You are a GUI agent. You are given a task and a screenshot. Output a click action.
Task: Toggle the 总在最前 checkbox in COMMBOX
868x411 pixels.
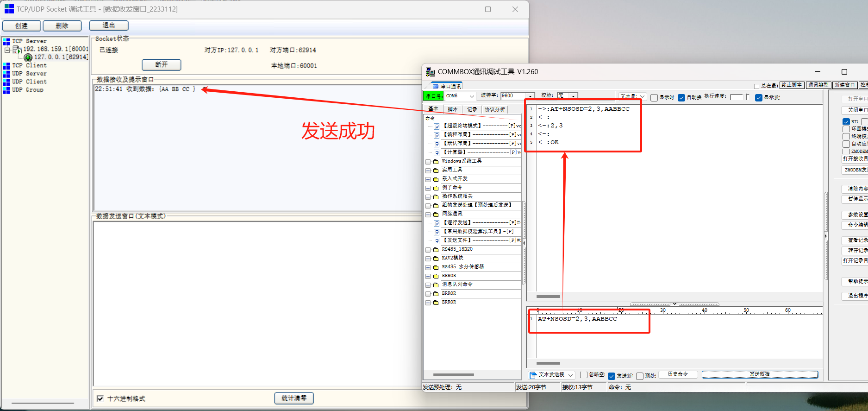(x=756, y=86)
